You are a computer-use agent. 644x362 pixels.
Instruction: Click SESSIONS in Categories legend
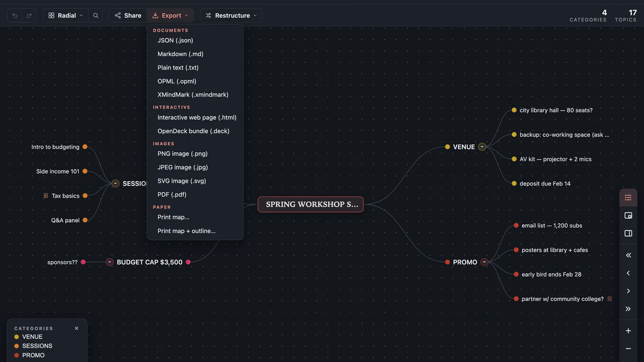pyautogui.click(x=37, y=346)
